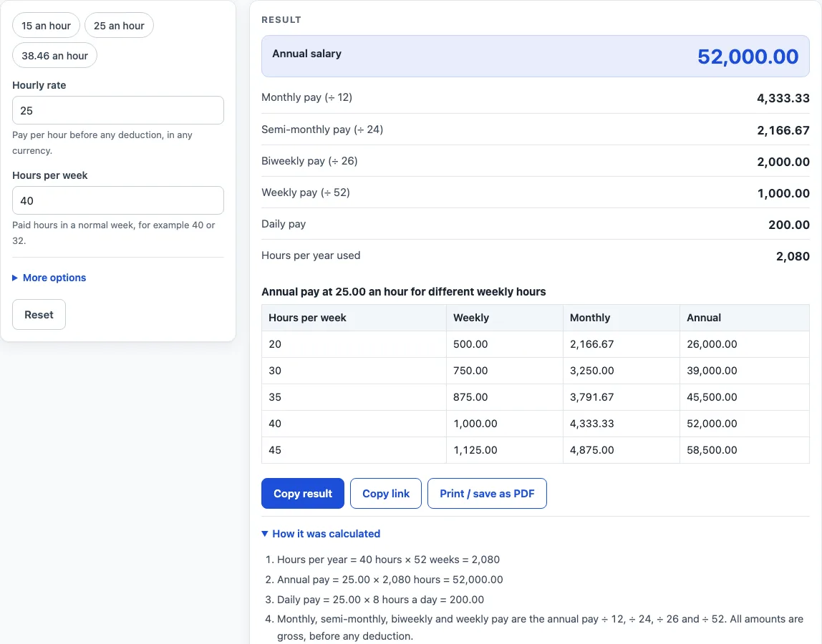The width and height of the screenshot is (822, 644).
Task: Click the RESULT heading
Action: point(281,20)
